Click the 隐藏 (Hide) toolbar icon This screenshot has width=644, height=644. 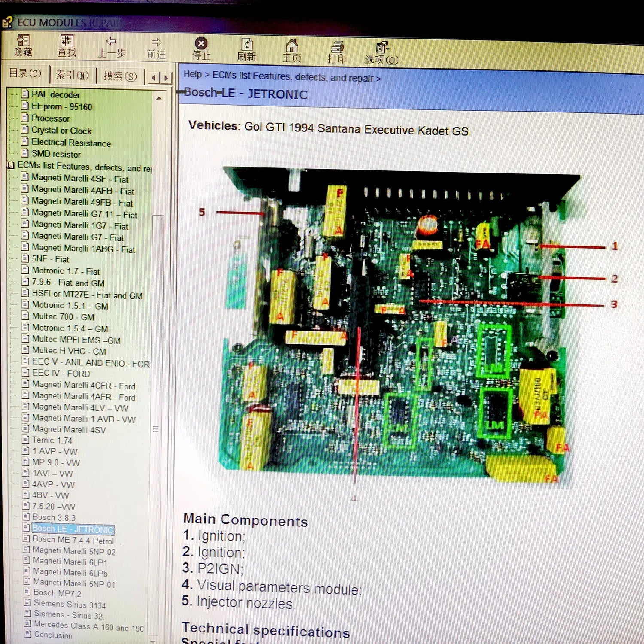pos(24,45)
